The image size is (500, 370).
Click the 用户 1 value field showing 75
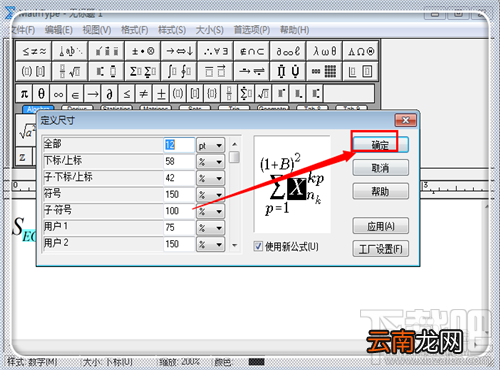pyautogui.click(x=179, y=228)
